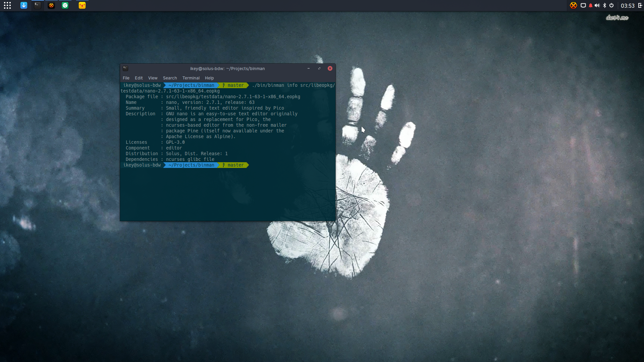
Task: Maximize the terminal window
Action: pos(319,68)
